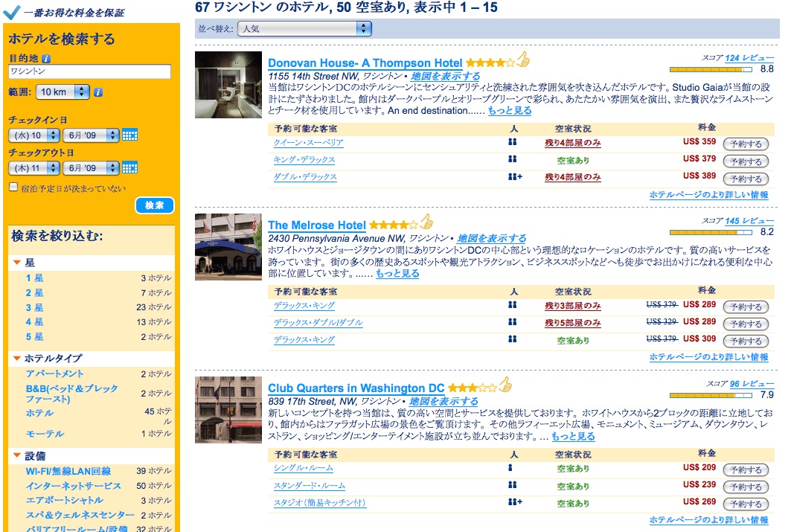Image resolution: width=791 pixels, height=532 pixels.
Task: Click the info icon beside 目的地 label
Action: 46,58
